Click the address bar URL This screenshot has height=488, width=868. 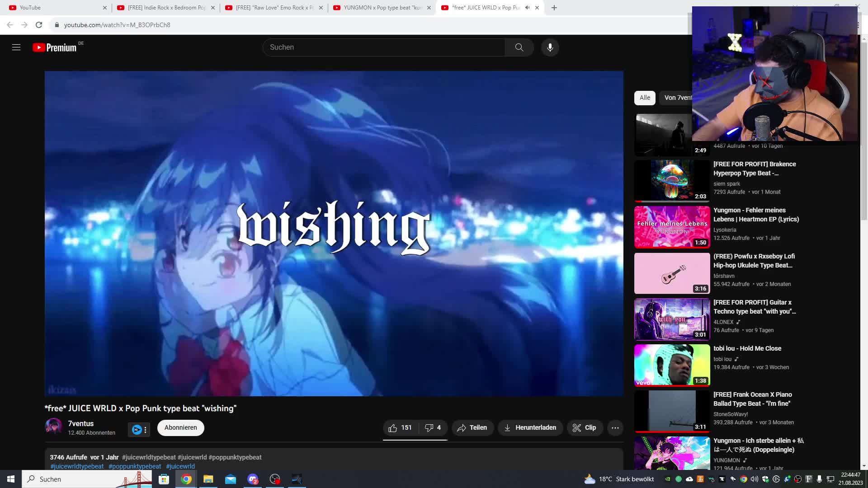[117, 25]
